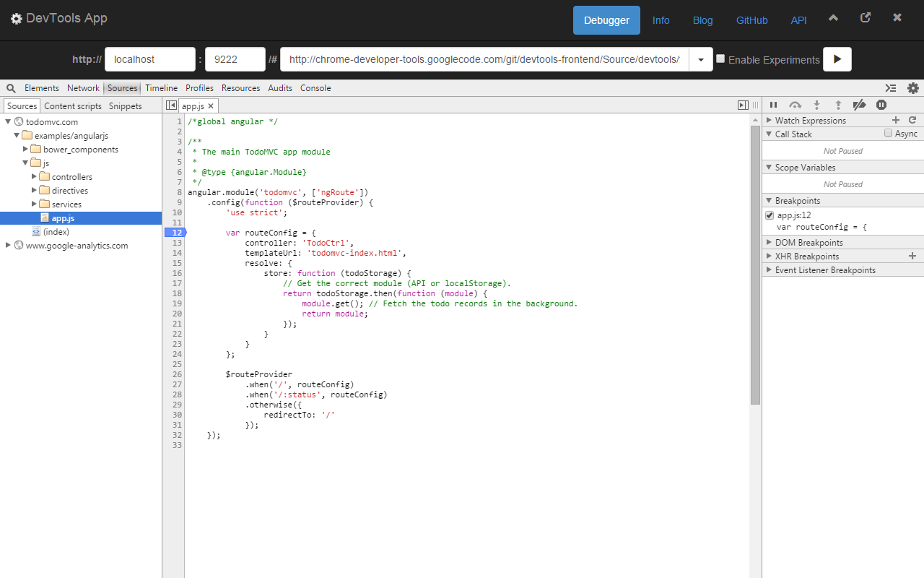Click the Debugger button
This screenshot has width=924, height=578.
point(606,20)
